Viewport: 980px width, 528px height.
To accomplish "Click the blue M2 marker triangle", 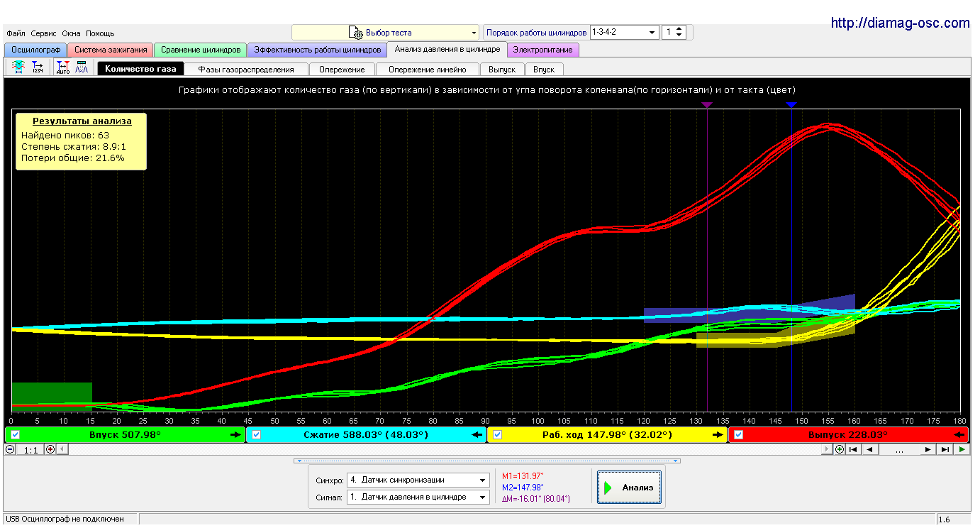I will [791, 105].
